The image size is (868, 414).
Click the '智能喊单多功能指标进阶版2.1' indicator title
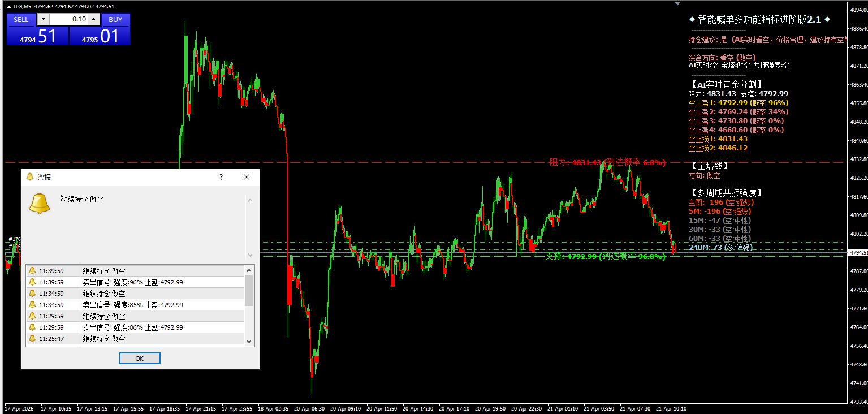click(x=759, y=20)
